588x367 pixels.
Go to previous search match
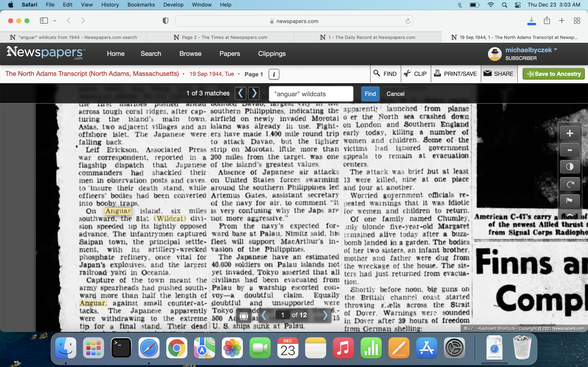pos(240,93)
